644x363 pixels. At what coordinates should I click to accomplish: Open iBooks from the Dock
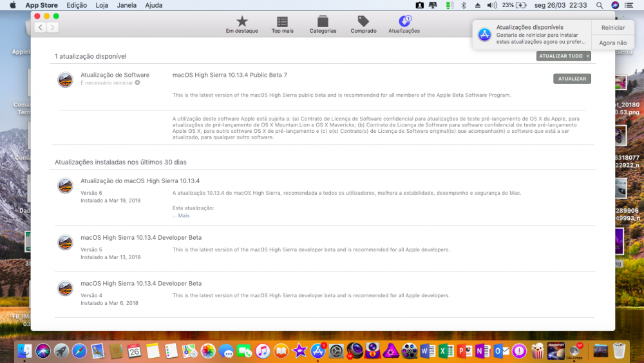[281, 351]
